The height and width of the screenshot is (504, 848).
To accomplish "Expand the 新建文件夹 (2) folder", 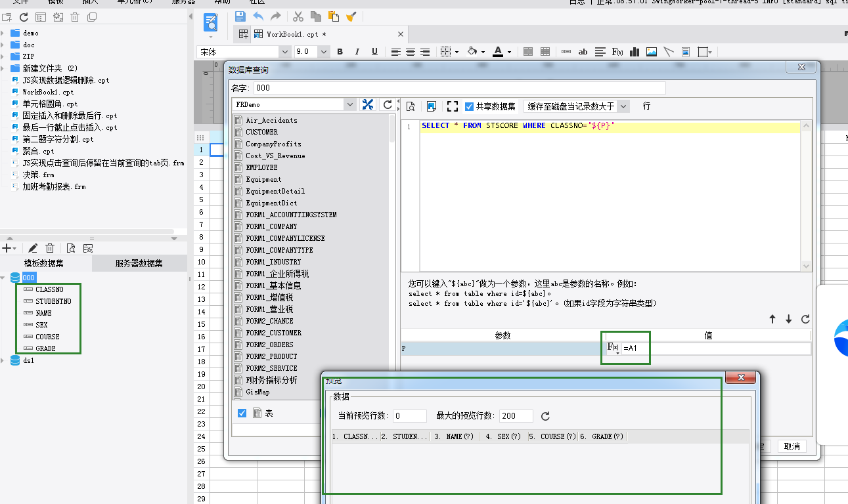I will point(3,68).
